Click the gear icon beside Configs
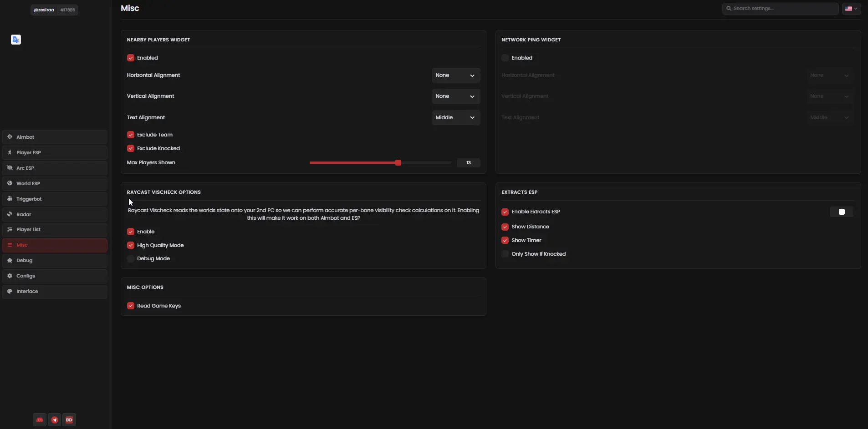 tap(10, 276)
